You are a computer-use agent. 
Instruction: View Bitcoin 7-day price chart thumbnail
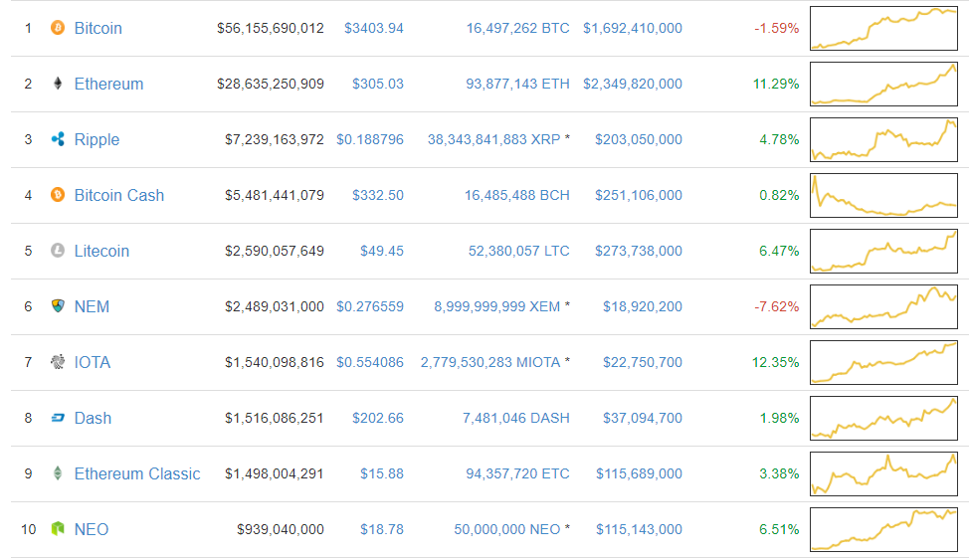click(x=883, y=29)
